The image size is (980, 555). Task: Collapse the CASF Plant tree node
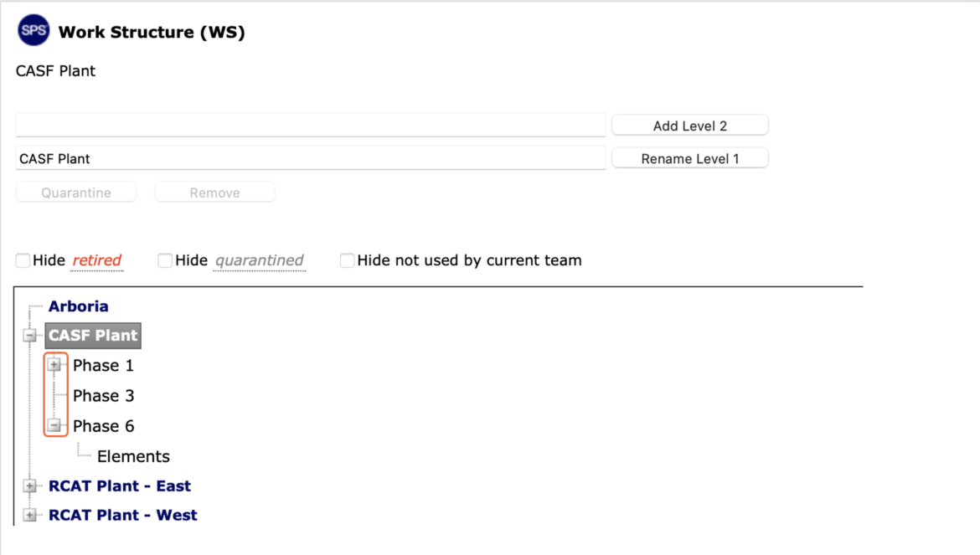click(x=30, y=335)
